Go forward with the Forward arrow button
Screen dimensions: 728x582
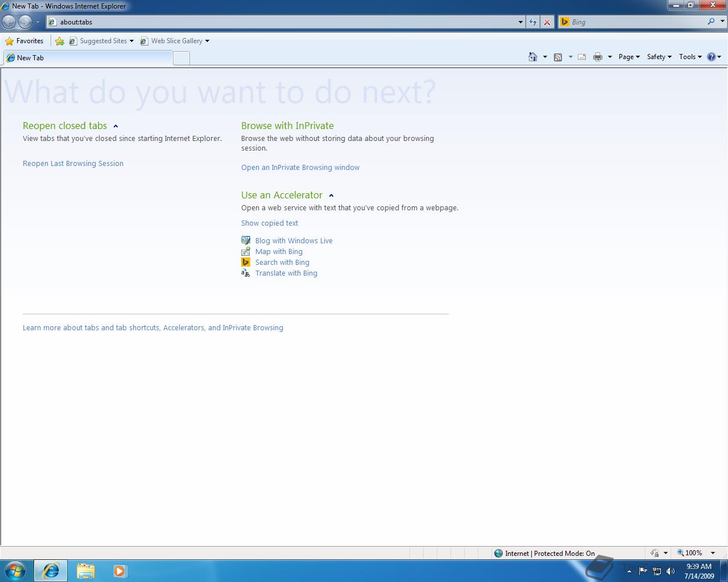[26, 22]
